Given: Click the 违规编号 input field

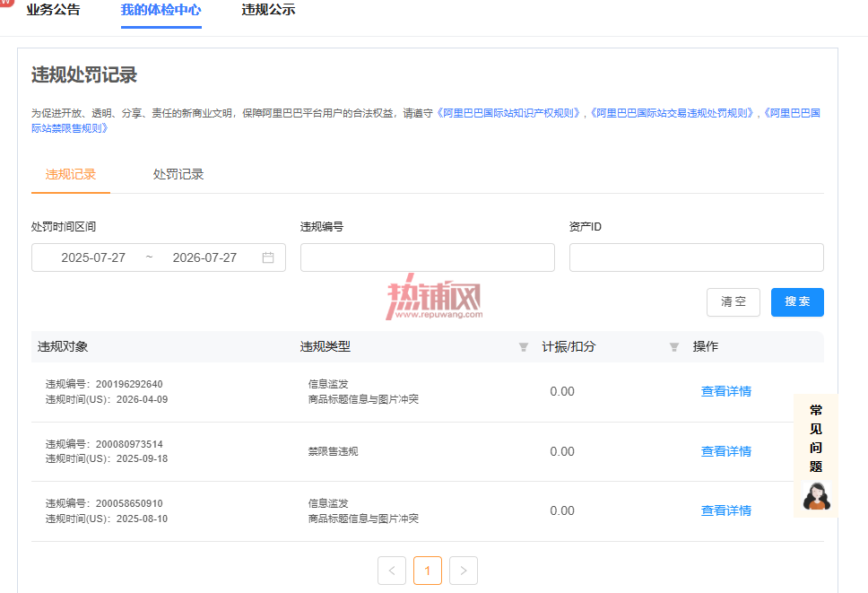Looking at the screenshot, I should [428, 257].
